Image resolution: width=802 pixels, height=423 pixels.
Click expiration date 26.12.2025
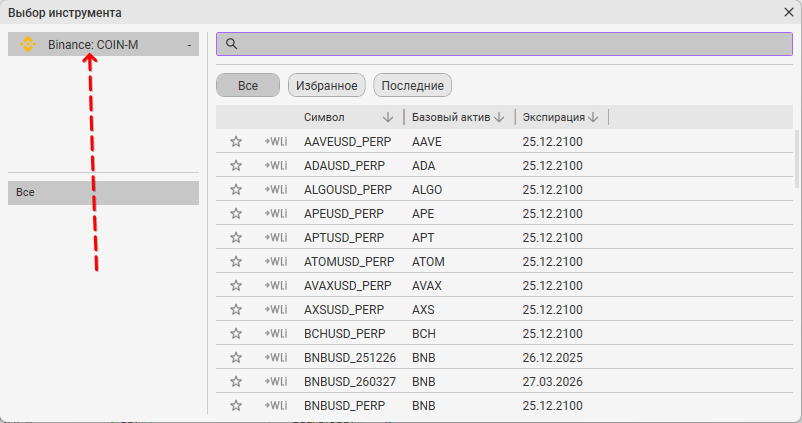click(552, 358)
